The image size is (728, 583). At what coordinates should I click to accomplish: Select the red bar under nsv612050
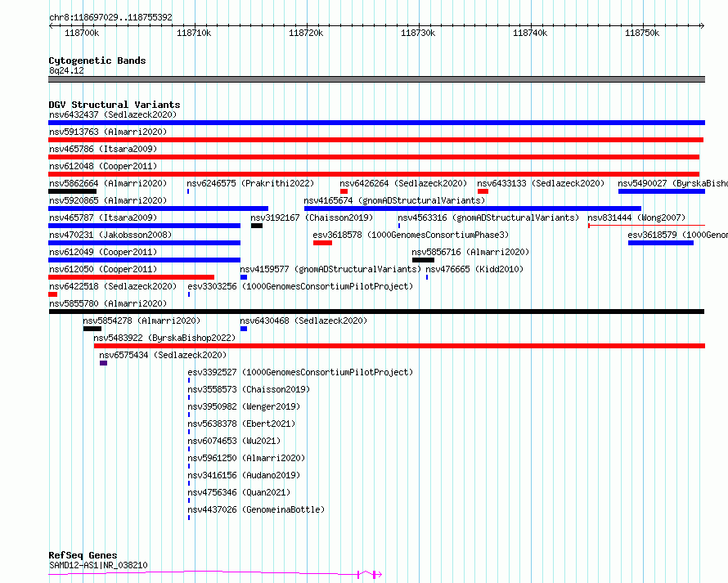pyautogui.click(x=132, y=277)
